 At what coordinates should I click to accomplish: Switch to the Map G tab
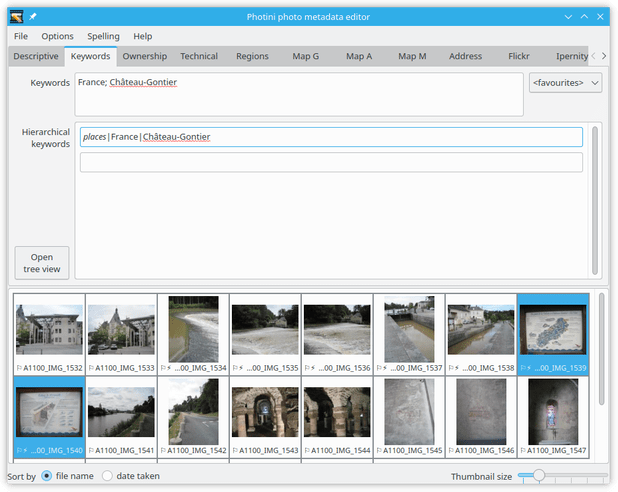coord(305,56)
